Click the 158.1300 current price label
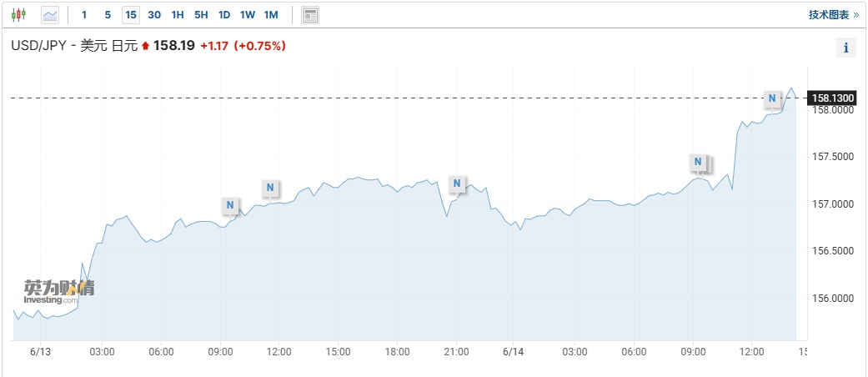Screen dimensions: 868x377 [833, 98]
